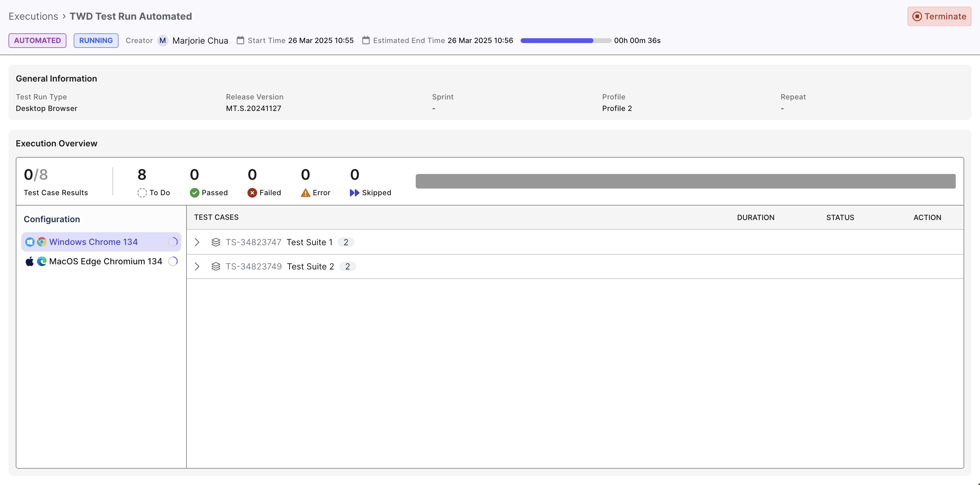Click the Chrome icon beside Windows Chrome 134
Screen dimensions: 980x485
point(42,242)
